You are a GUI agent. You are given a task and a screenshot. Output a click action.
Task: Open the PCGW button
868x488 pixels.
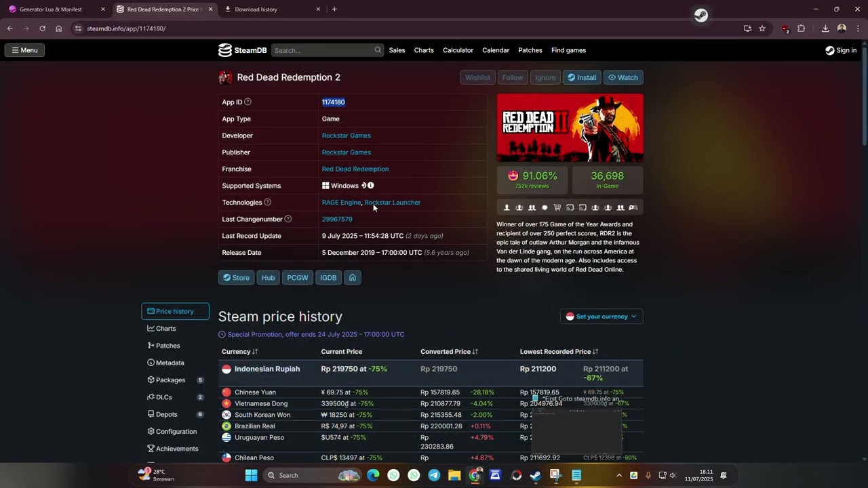297,277
